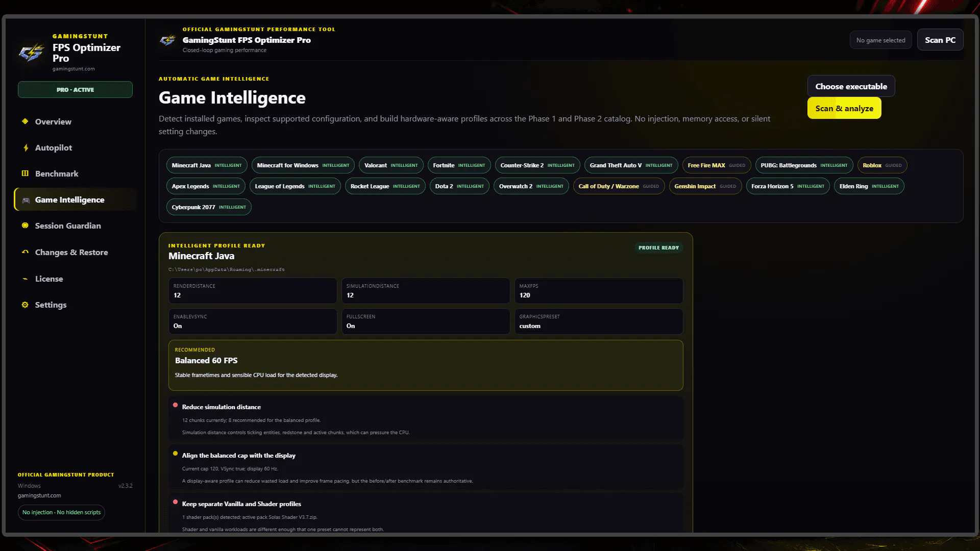Screen dimensions: 980x551
Task: Select the Counter-Strike 2 chip
Action: (537, 165)
